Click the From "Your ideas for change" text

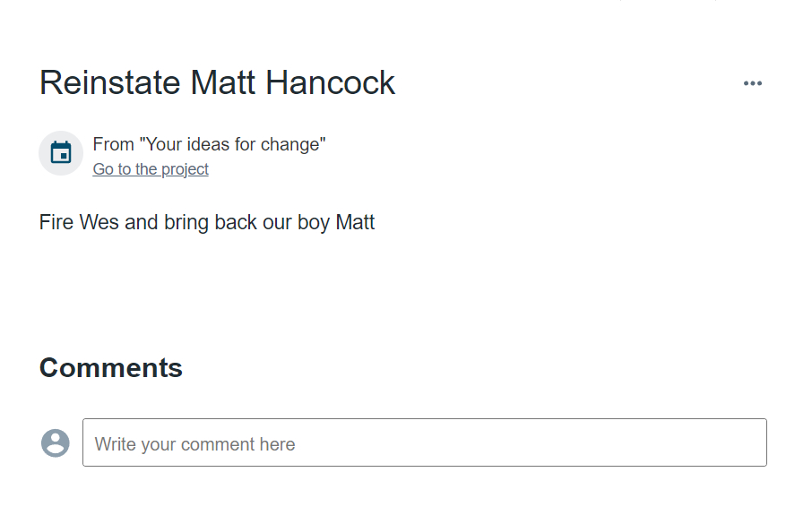(209, 144)
